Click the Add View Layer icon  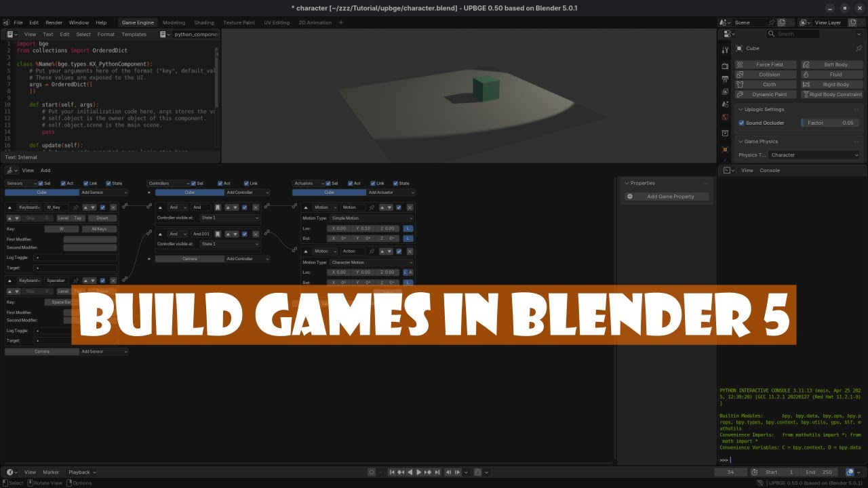coord(852,22)
